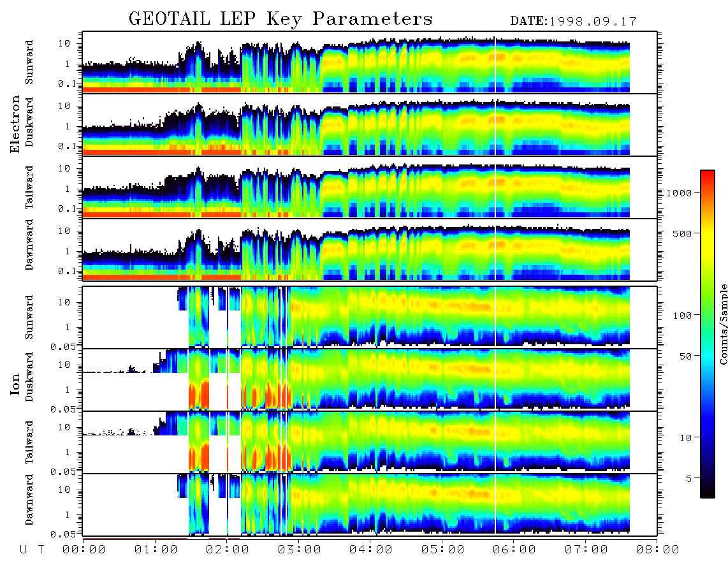Screen dimensions: 728x561
Task: Select the Electron Dawnward axis label
Action: (x=29, y=245)
